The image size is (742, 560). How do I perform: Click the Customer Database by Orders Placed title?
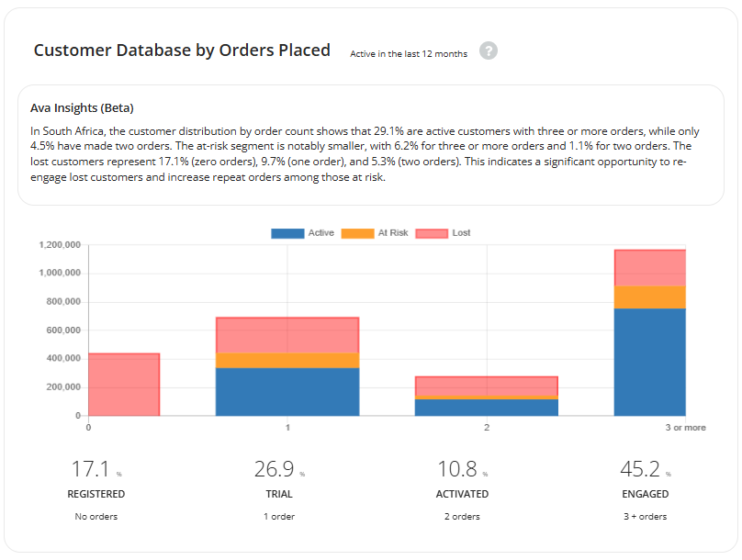(x=182, y=50)
